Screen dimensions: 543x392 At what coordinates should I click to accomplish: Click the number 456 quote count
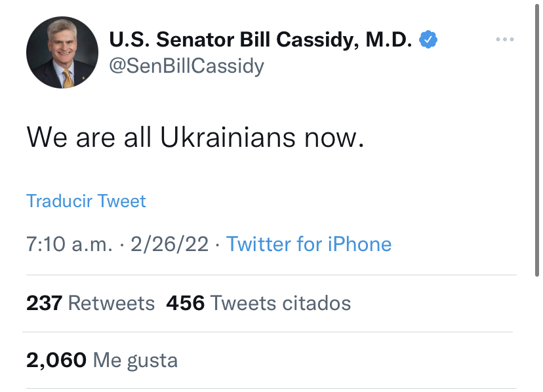[x=186, y=303]
